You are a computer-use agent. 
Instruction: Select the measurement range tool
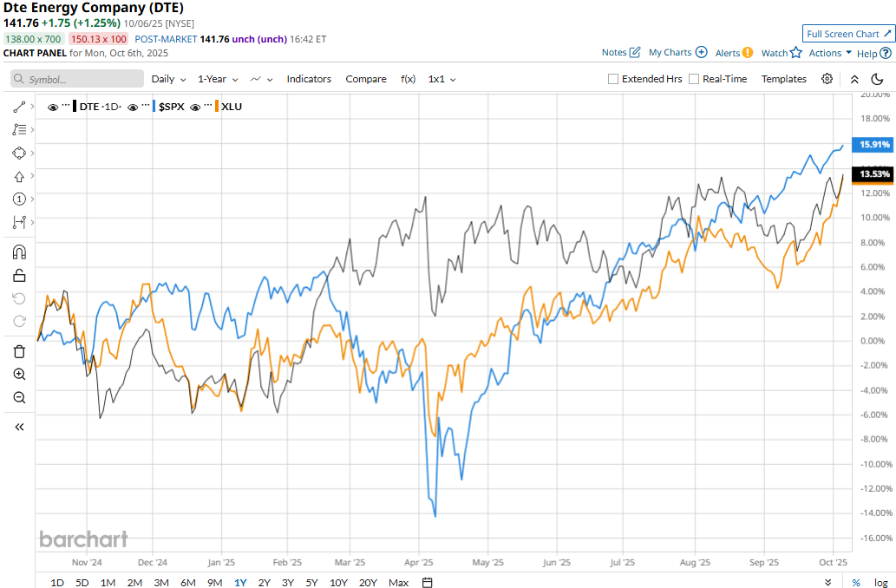pos(19,222)
